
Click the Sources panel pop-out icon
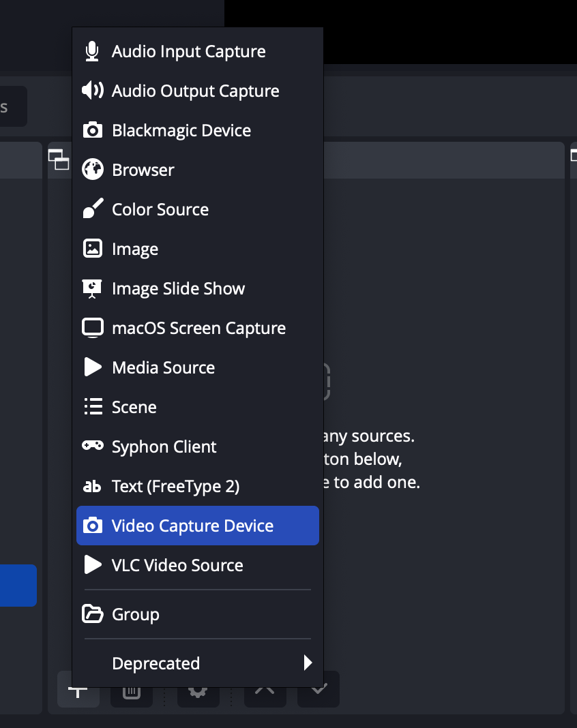tap(59, 160)
